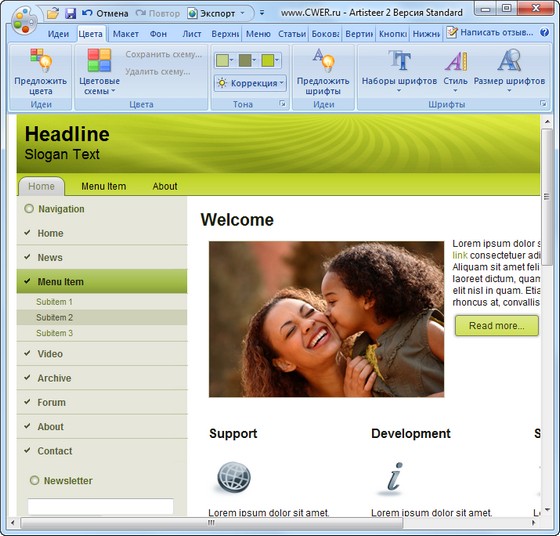The height and width of the screenshot is (536, 560).
Task: Open the Цветовые схемы color schemes icon
Action: (99, 60)
